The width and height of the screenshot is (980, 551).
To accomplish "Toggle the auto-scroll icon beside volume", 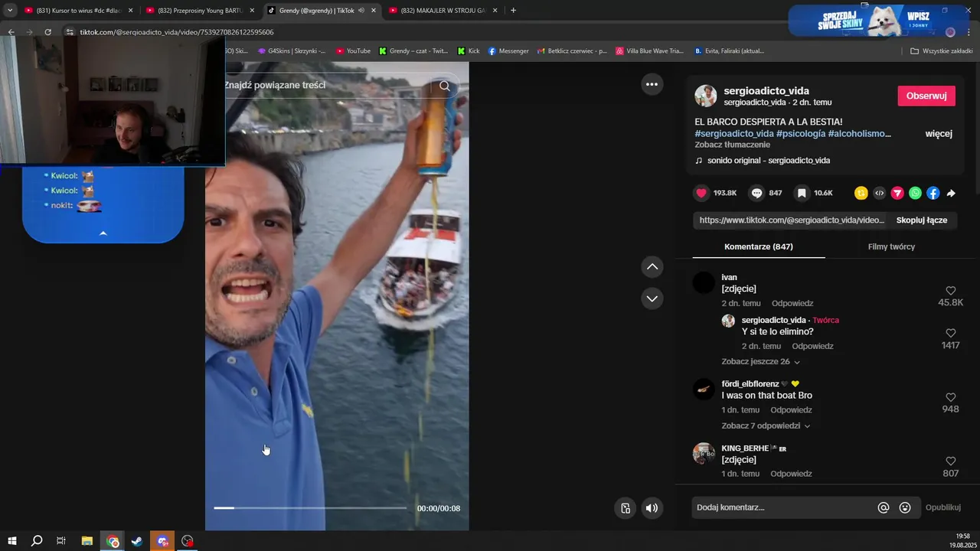I will 626,508.
